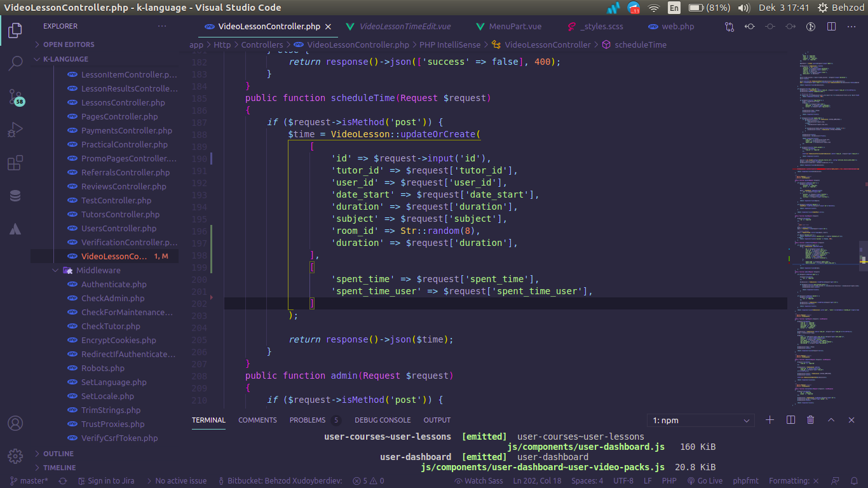The width and height of the screenshot is (868, 488).
Task: Select PHP language mode in status bar
Action: [x=669, y=481]
